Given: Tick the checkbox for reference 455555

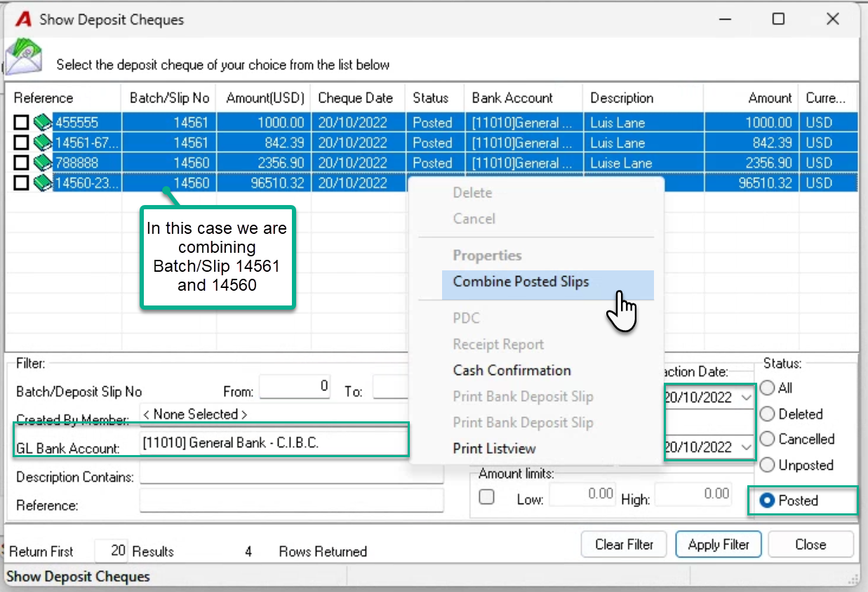Looking at the screenshot, I should coord(21,123).
